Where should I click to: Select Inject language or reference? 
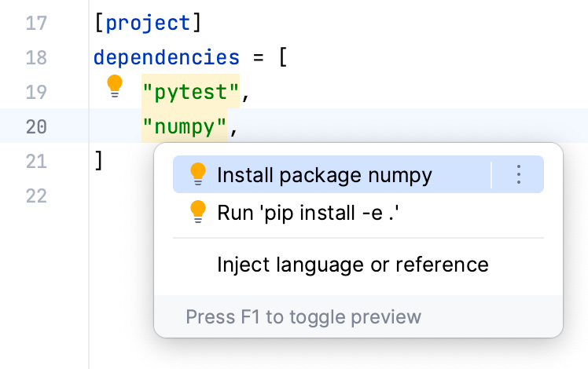352,265
